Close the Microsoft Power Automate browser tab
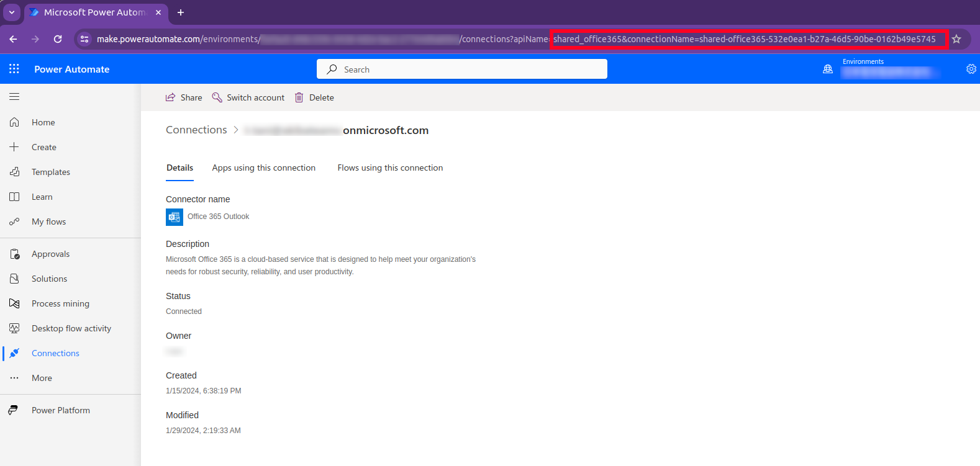 point(158,12)
